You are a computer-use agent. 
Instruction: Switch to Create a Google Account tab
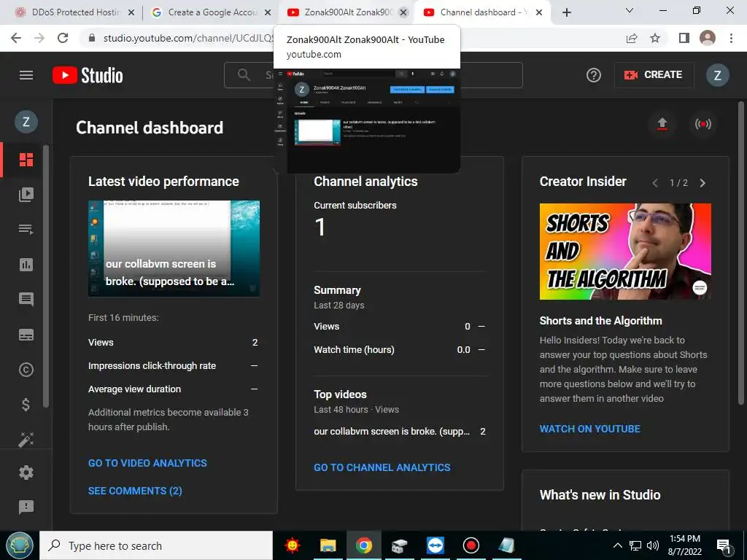[x=211, y=12]
